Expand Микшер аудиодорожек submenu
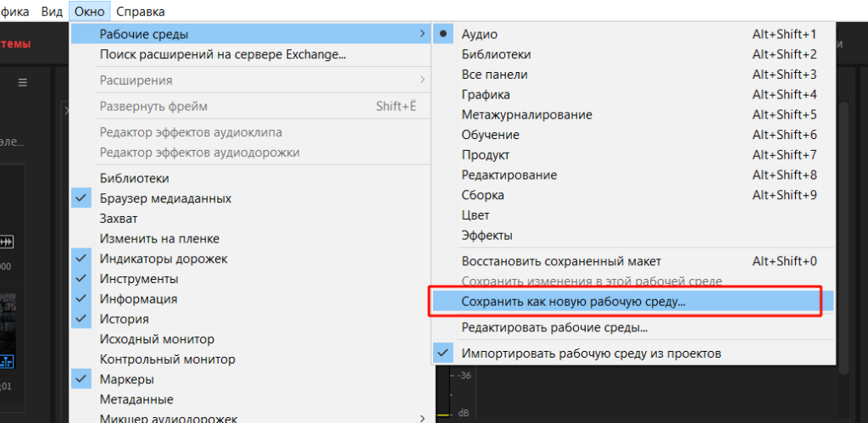The width and height of the screenshot is (868, 423). coord(421,418)
